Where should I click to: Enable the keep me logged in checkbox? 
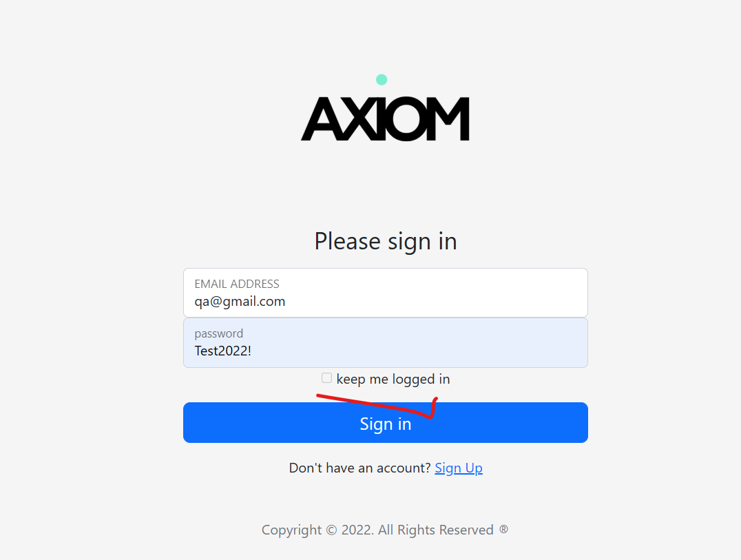click(326, 377)
